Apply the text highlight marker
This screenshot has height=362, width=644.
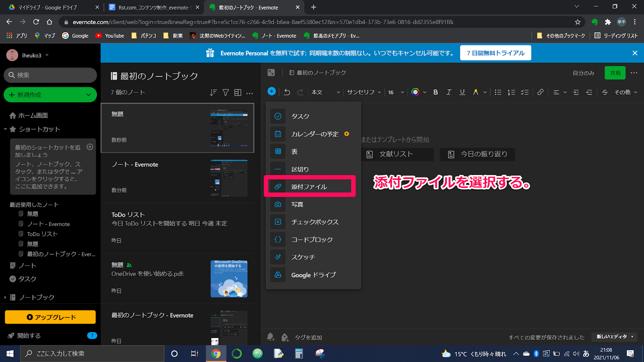click(x=476, y=92)
